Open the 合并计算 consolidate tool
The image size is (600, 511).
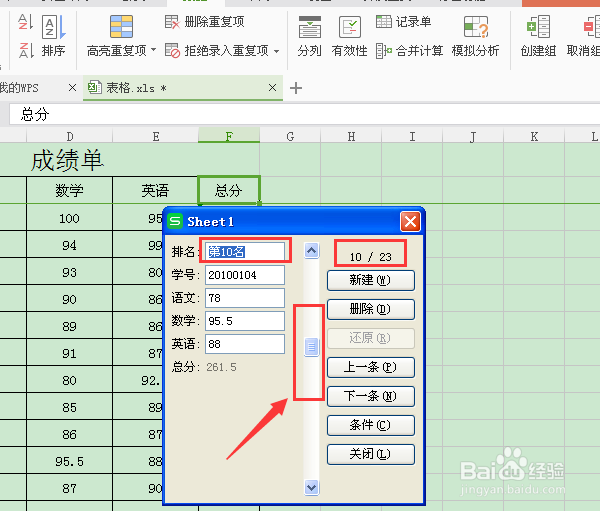tap(409, 50)
